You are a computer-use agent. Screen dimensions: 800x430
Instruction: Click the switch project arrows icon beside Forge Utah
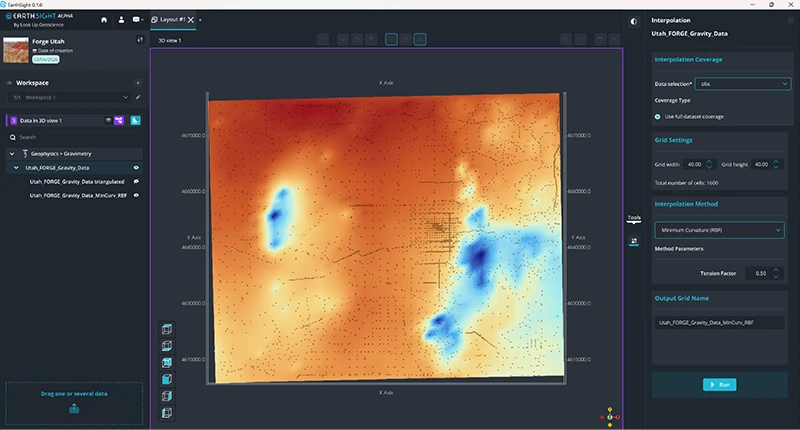[140, 40]
